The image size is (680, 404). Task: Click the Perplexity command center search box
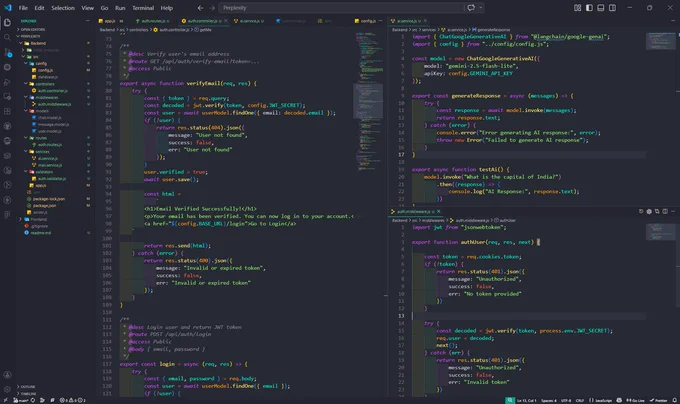(341, 8)
